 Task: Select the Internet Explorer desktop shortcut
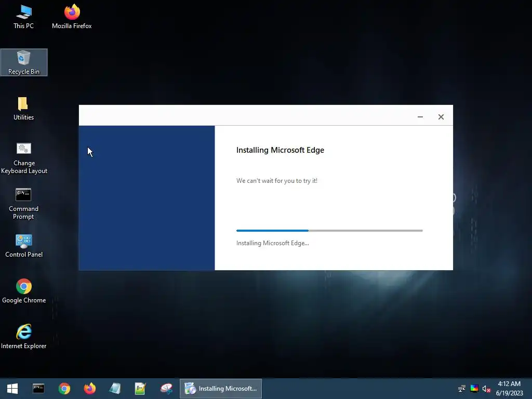24,337
